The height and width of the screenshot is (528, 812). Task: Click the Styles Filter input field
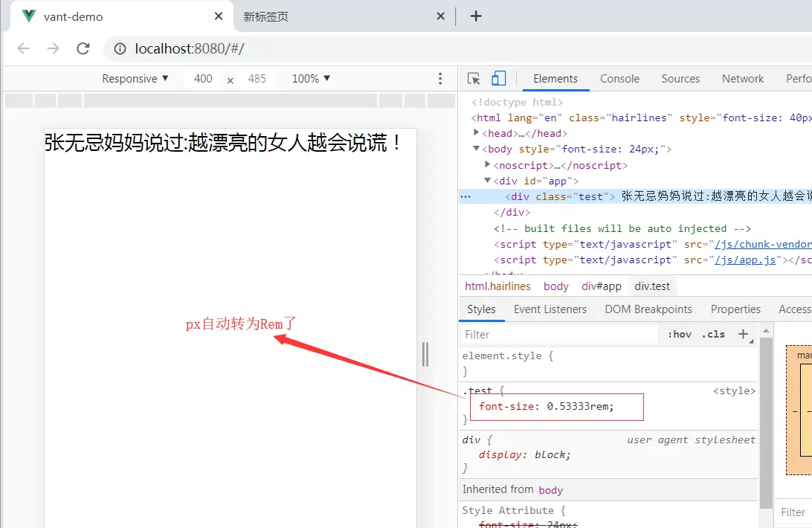[x=559, y=335]
